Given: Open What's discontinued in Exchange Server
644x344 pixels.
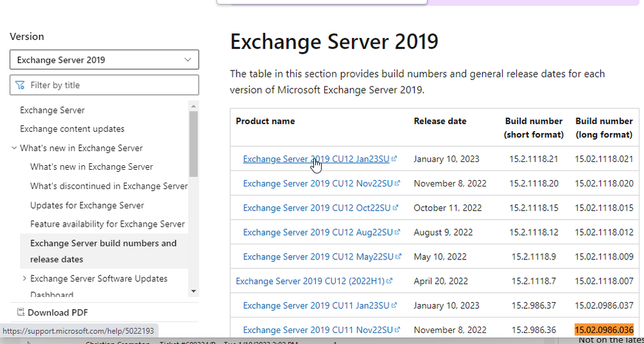Looking at the screenshot, I should 109,186.
